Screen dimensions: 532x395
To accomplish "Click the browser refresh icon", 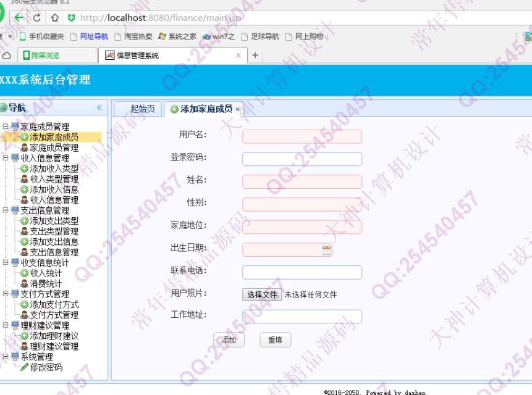I will pyautogui.click(x=37, y=18).
